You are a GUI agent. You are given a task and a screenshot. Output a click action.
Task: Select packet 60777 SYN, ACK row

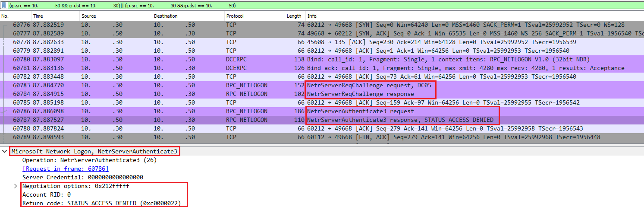pyautogui.click(x=322, y=33)
